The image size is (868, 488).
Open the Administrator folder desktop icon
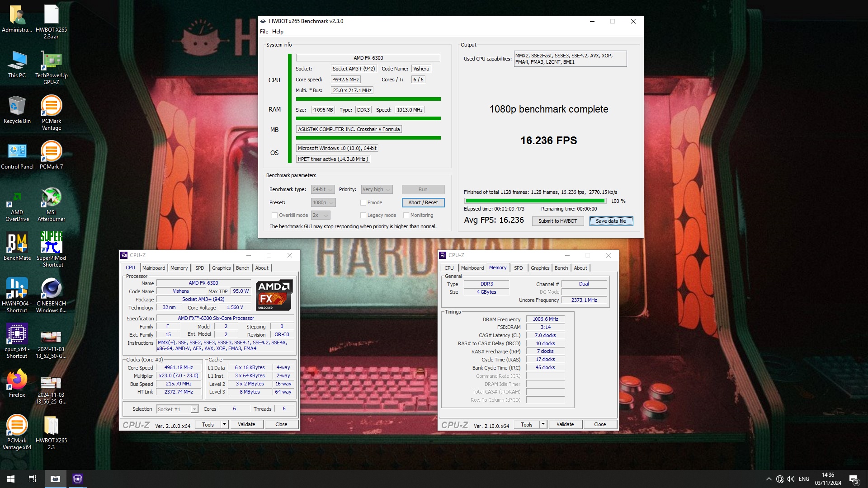coord(17,19)
